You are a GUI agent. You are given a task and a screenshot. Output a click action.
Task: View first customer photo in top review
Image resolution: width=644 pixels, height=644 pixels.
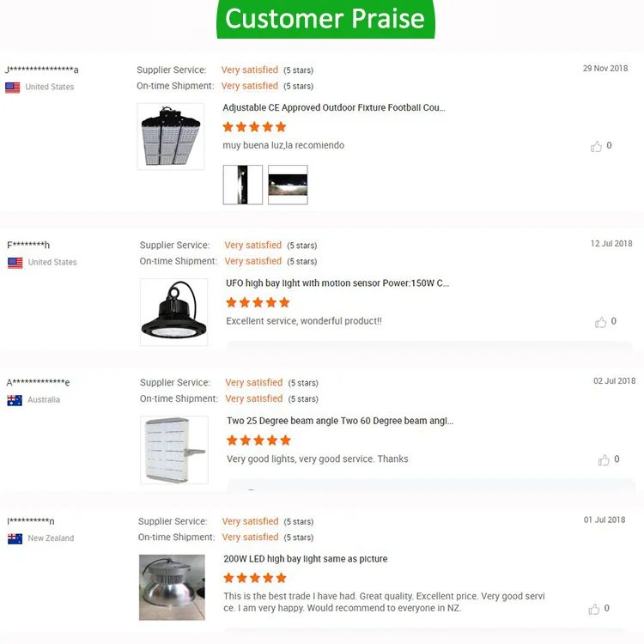coord(242,185)
